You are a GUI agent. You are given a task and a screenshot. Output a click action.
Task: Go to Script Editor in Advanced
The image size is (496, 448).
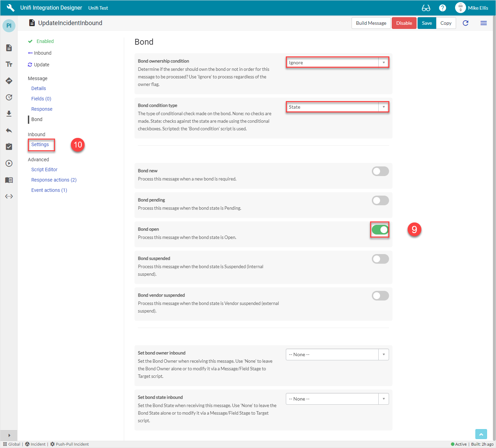pos(44,170)
